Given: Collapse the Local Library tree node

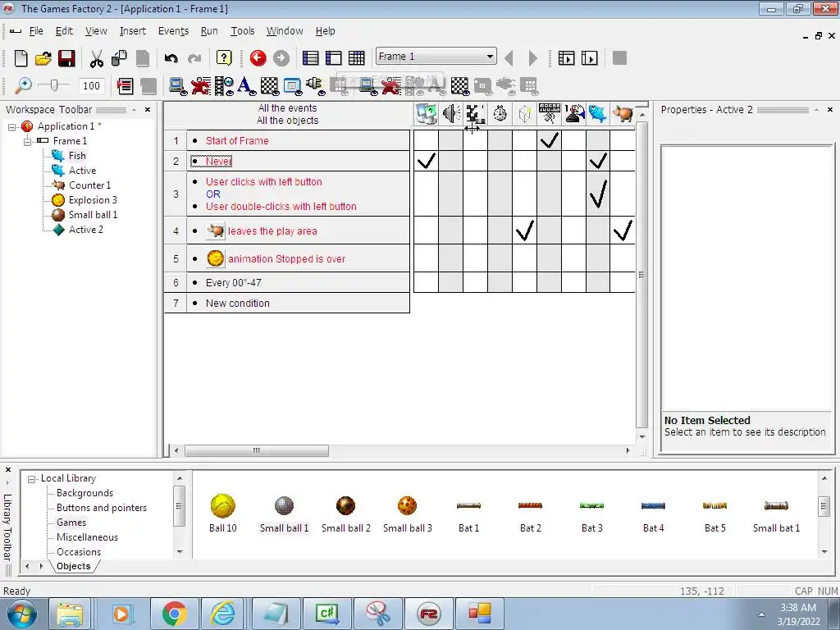Looking at the screenshot, I should pos(32,479).
